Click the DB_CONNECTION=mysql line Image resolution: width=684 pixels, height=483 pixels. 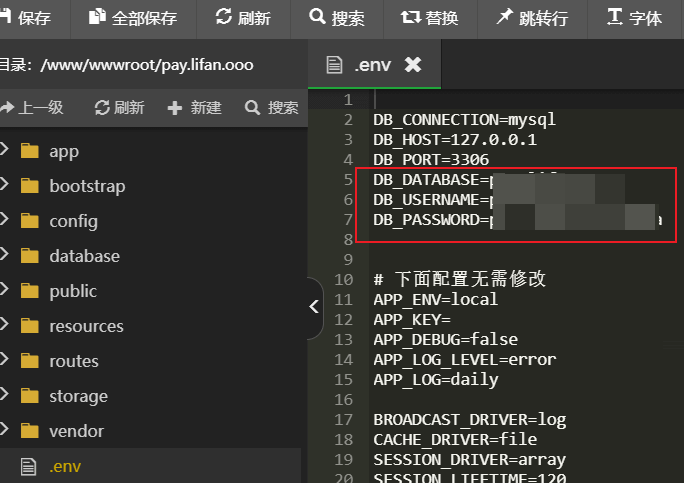465,120
